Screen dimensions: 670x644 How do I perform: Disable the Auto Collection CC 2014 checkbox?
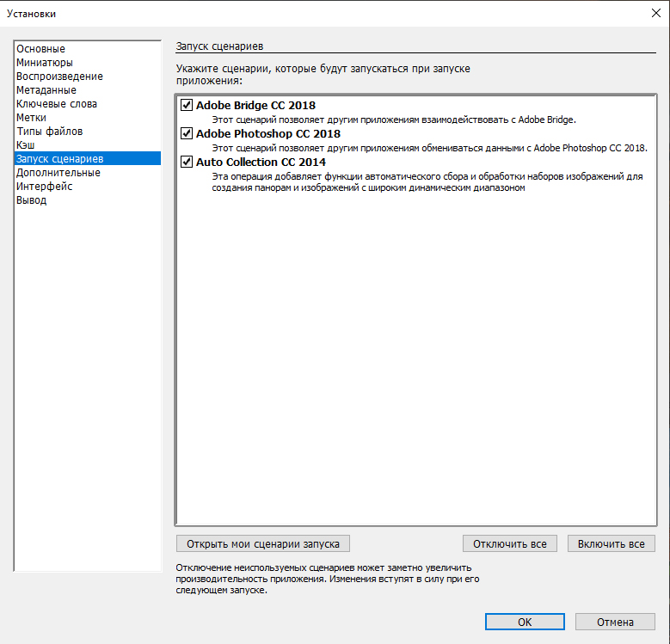(187, 162)
